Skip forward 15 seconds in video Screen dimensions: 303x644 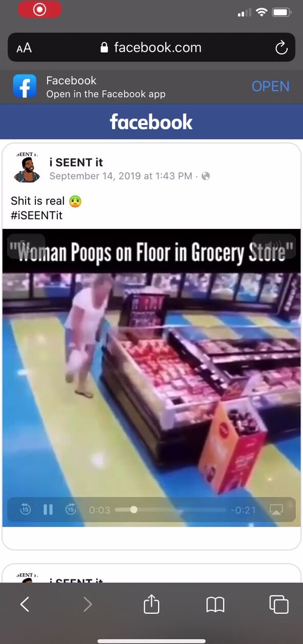(71, 510)
